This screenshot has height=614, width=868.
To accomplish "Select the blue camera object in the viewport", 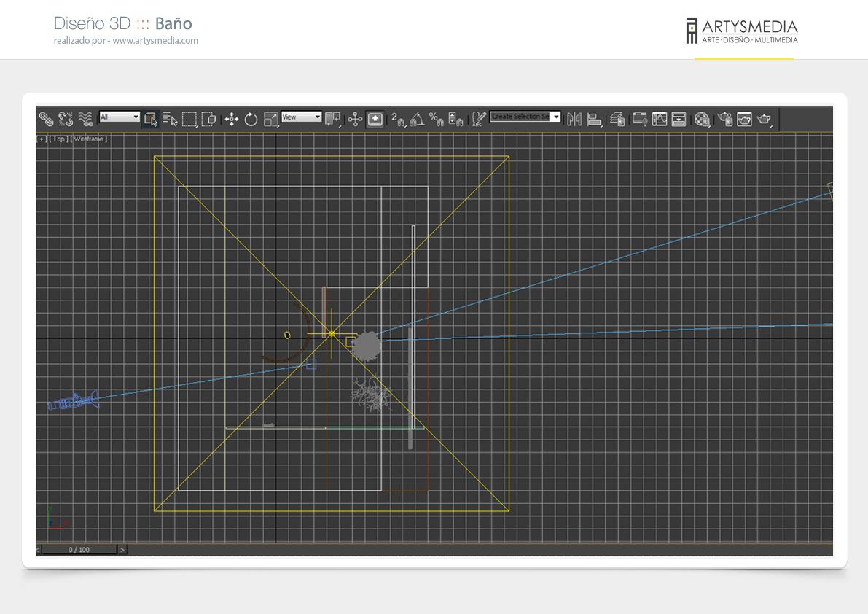I will [72, 401].
